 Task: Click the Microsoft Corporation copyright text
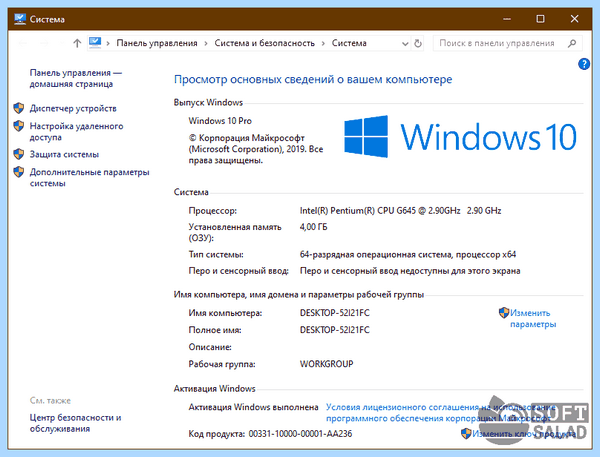tap(256, 149)
